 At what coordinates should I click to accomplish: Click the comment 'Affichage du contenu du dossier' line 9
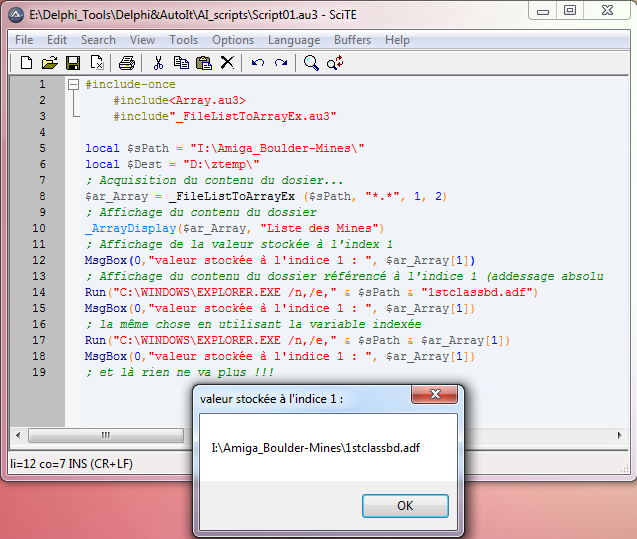coord(202,213)
